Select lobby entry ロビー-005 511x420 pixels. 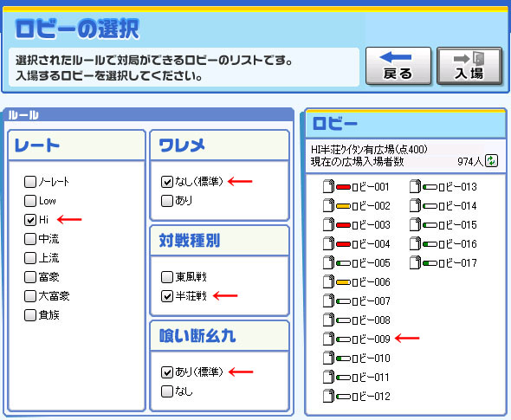[x=357, y=262]
